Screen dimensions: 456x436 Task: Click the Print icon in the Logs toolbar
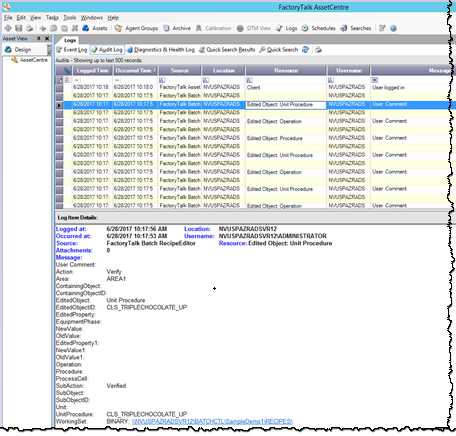pos(318,50)
